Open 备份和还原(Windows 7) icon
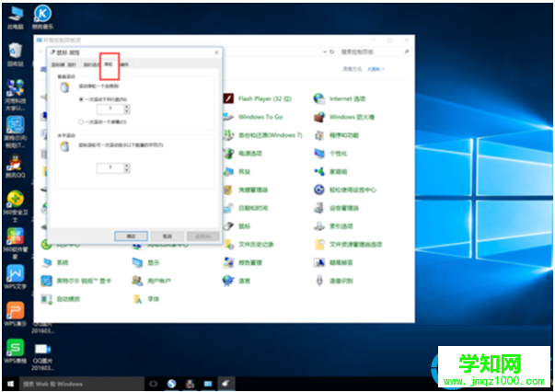555x392 pixels. [x=228, y=135]
